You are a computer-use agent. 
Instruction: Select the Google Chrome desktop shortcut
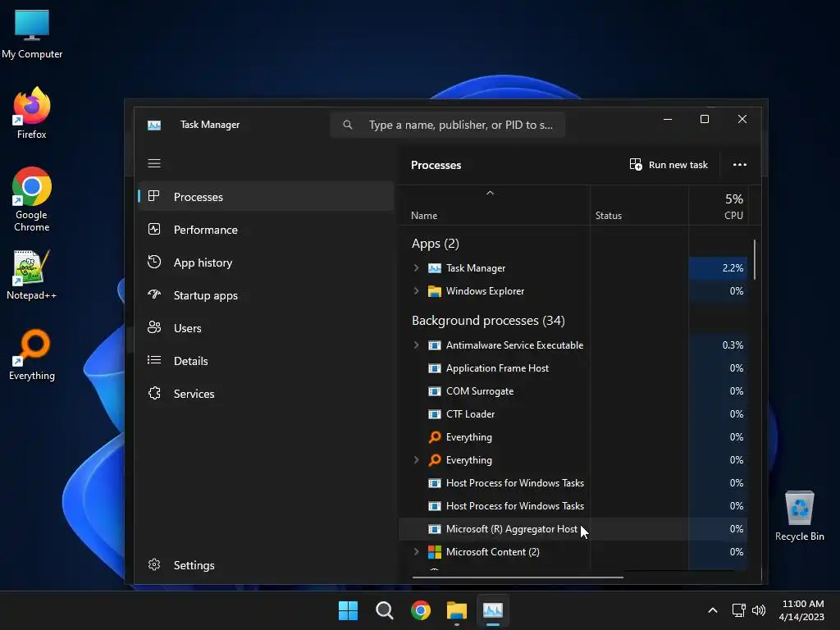click(x=32, y=199)
